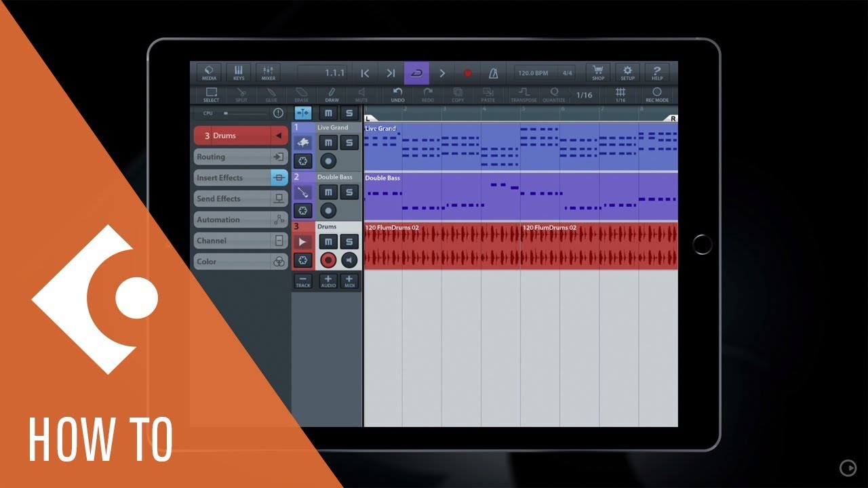This screenshot has height=488, width=868.
Task: Expand the Automation section
Action: pyautogui.click(x=241, y=220)
